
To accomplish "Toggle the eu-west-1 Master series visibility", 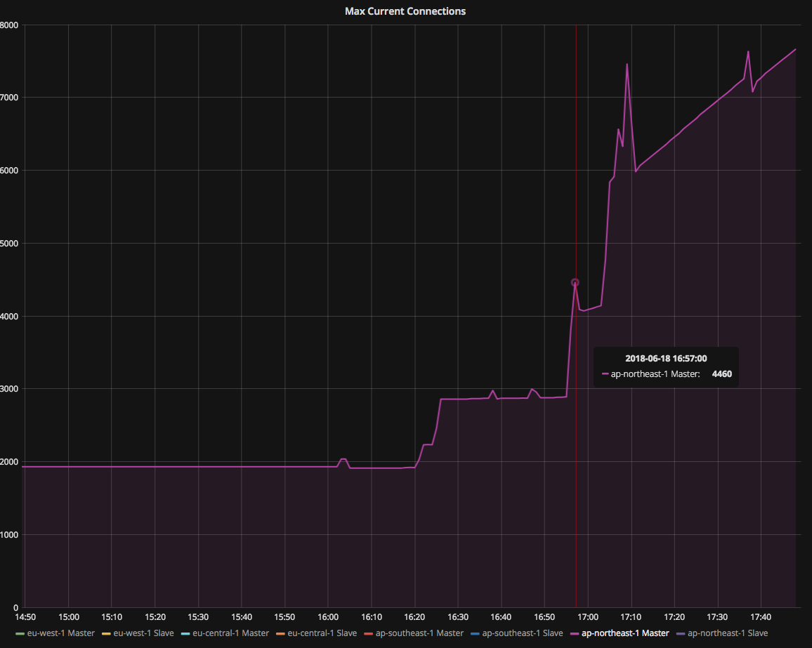I will (60, 633).
